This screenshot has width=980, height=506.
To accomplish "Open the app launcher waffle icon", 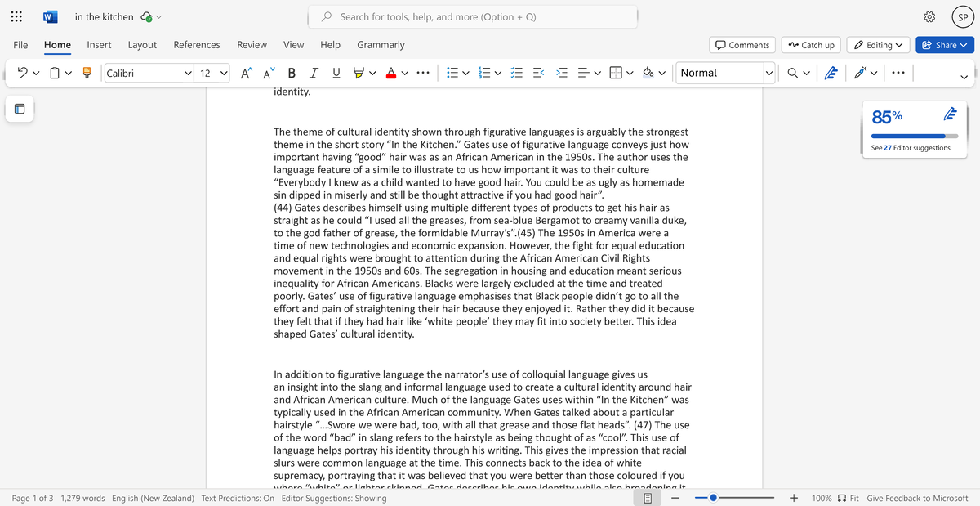I will (x=18, y=16).
